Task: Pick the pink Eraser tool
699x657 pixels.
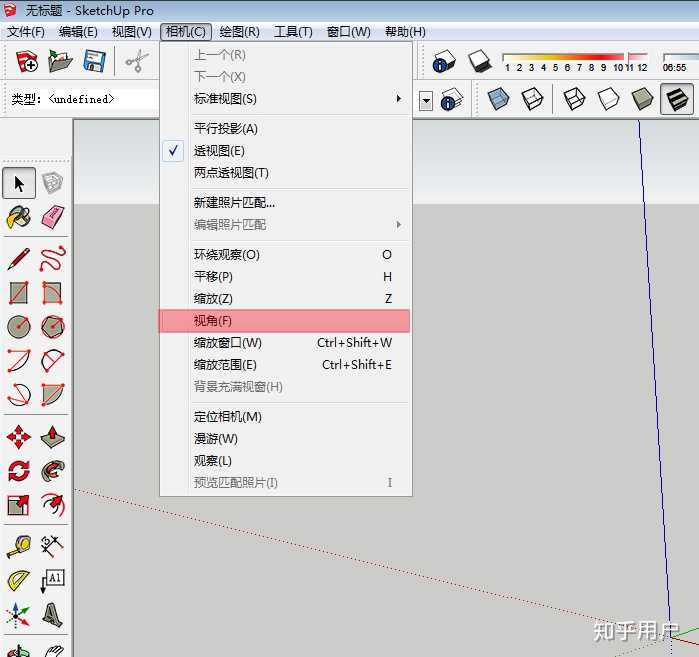Action: click(52, 218)
